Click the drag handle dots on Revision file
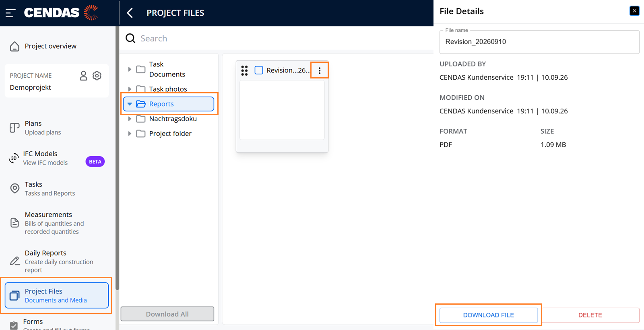 pyautogui.click(x=244, y=70)
